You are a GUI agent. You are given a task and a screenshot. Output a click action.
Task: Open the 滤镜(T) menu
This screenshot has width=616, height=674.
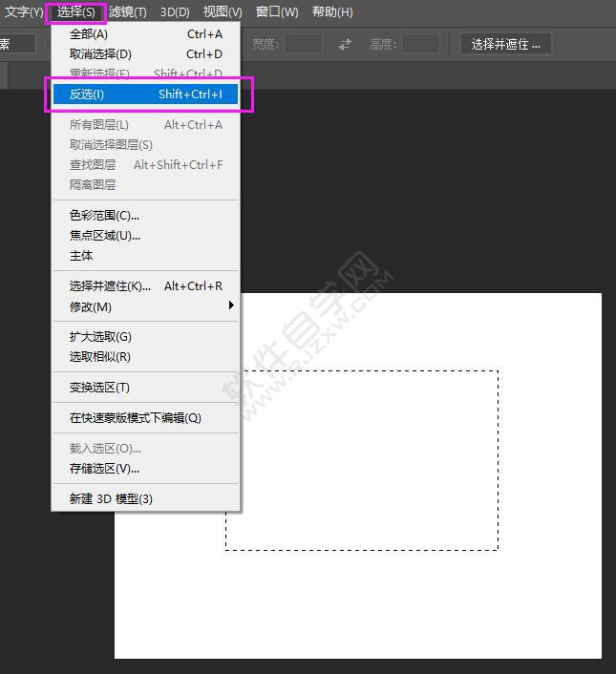tap(127, 12)
